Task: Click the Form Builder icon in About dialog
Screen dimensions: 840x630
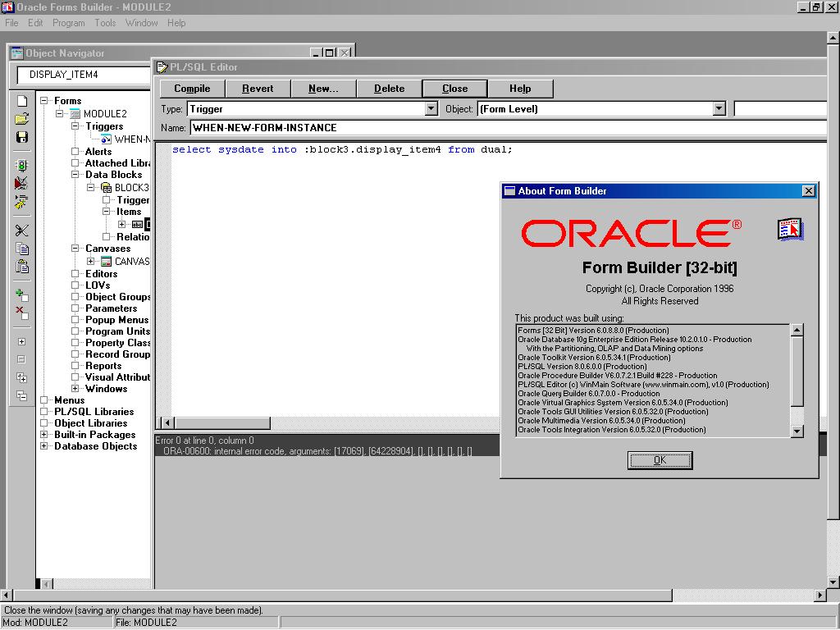Action: (790, 230)
